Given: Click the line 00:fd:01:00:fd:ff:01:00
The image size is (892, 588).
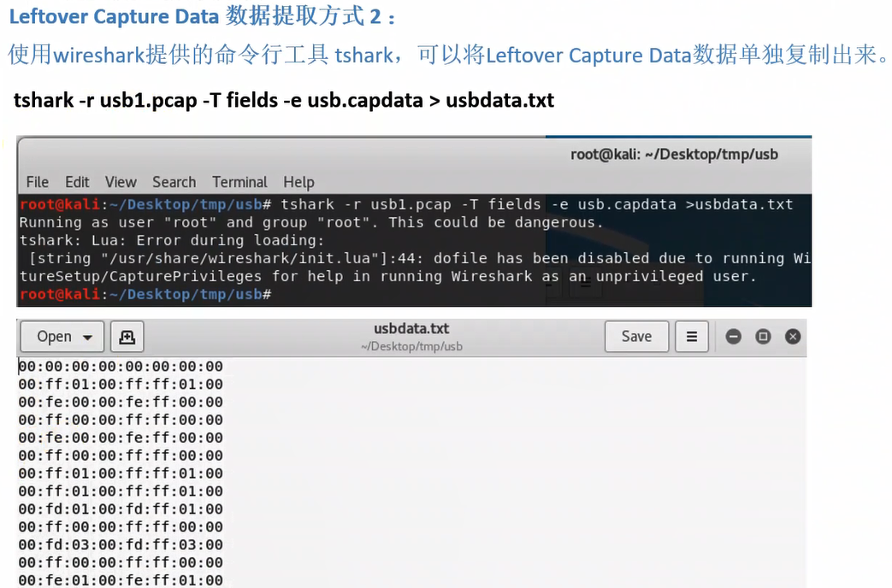Looking at the screenshot, I should 121,509.
